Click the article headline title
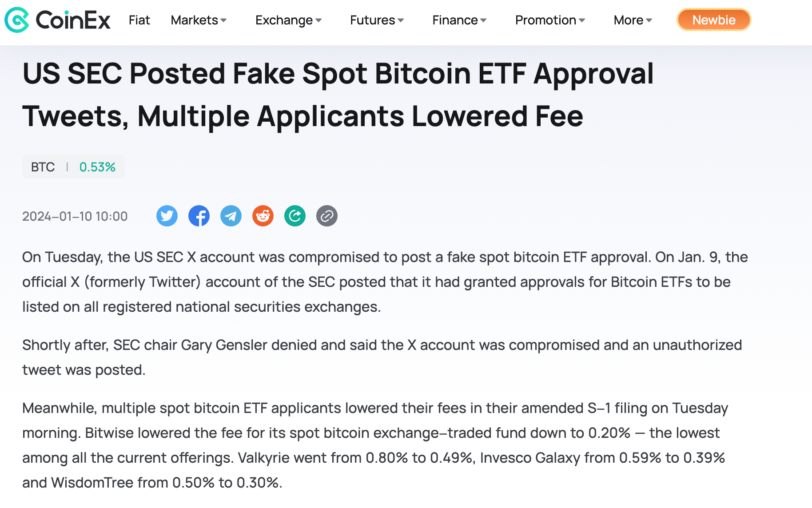The image size is (812, 508). [338, 95]
